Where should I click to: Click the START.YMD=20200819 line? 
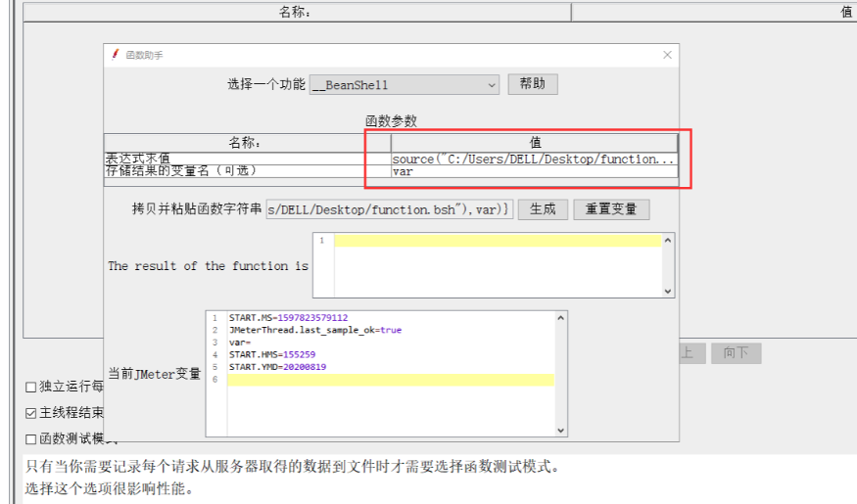277,367
